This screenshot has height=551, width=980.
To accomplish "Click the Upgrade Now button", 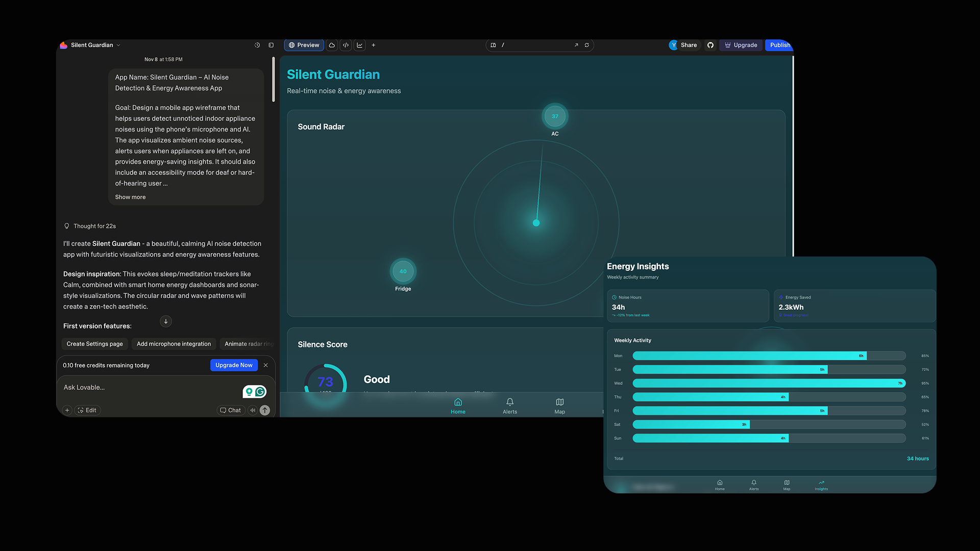I will point(234,365).
